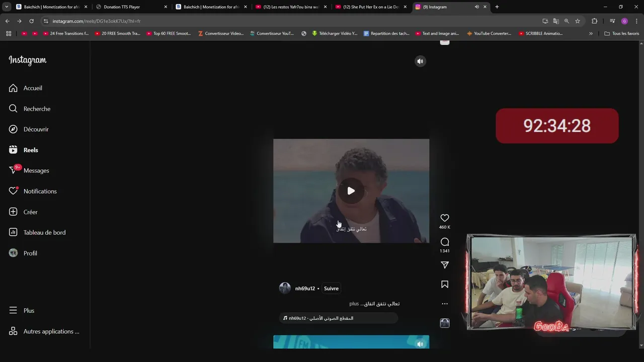Open media controls icon in toolbar
The width and height of the screenshot is (644, 362).
pyautogui.click(x=612, y=21)
